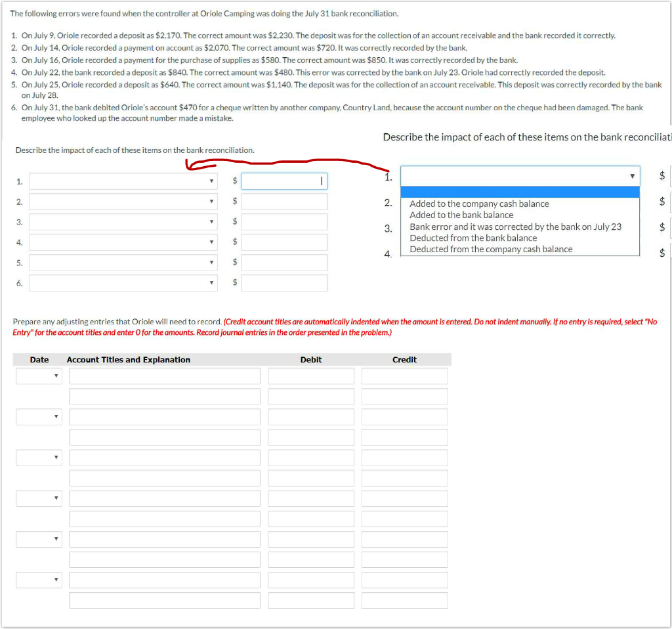Open second journal entry Date dropdown
672x629 pixels.
39,417
